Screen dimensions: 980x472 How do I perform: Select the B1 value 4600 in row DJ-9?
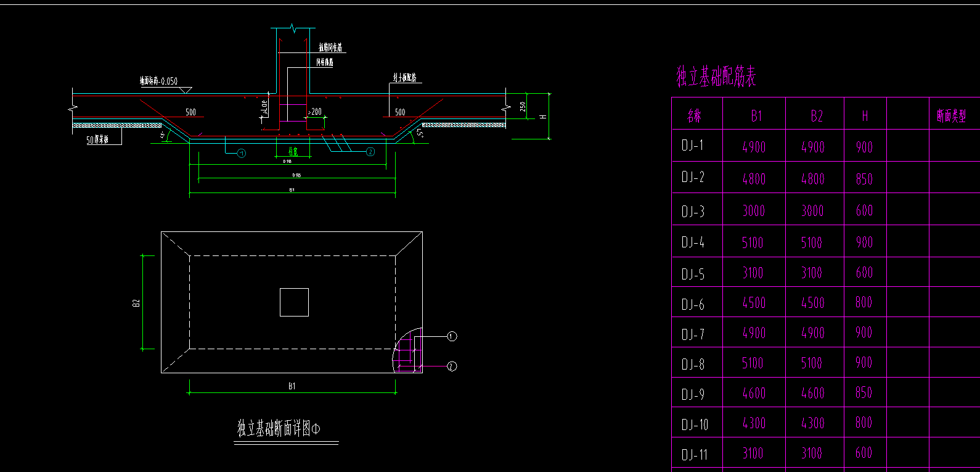click(x=754, y=394)
